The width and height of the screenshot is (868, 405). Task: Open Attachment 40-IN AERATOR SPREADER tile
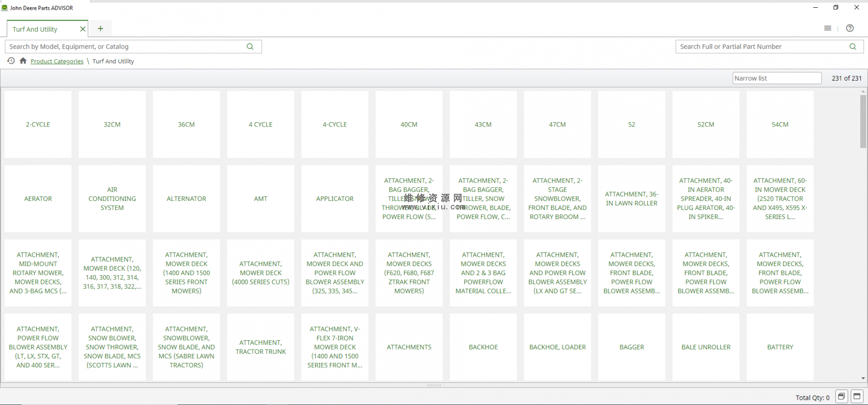(706, 199)
